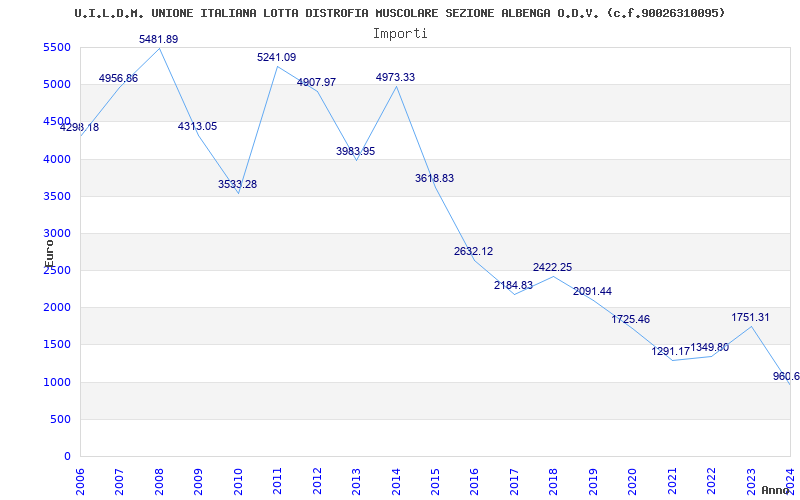Screen dimensions: 800x500
Task: Click the x-axis year 2023
Action: 751,481
